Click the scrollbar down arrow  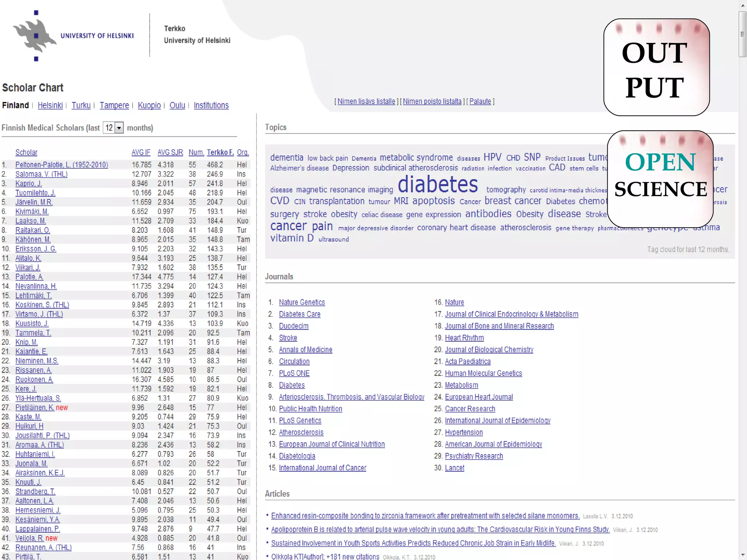click(743, 555)
